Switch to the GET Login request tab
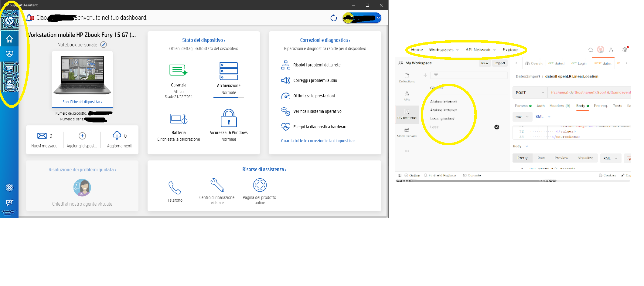The width and height of the screenshot is (644, 286). coord(579,63)
